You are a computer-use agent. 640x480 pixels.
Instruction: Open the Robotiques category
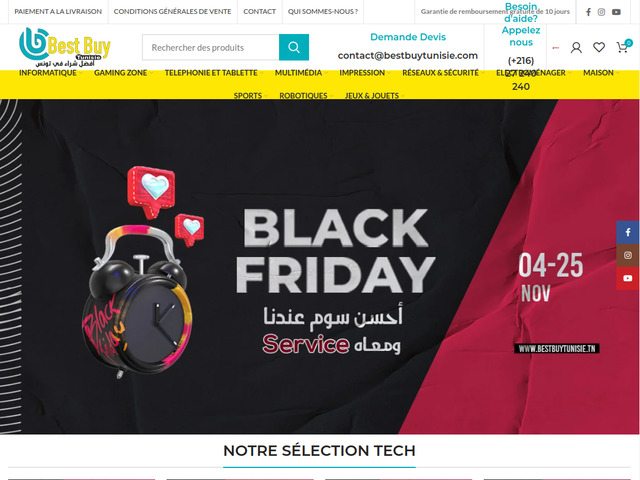click(x=303, y=96)
